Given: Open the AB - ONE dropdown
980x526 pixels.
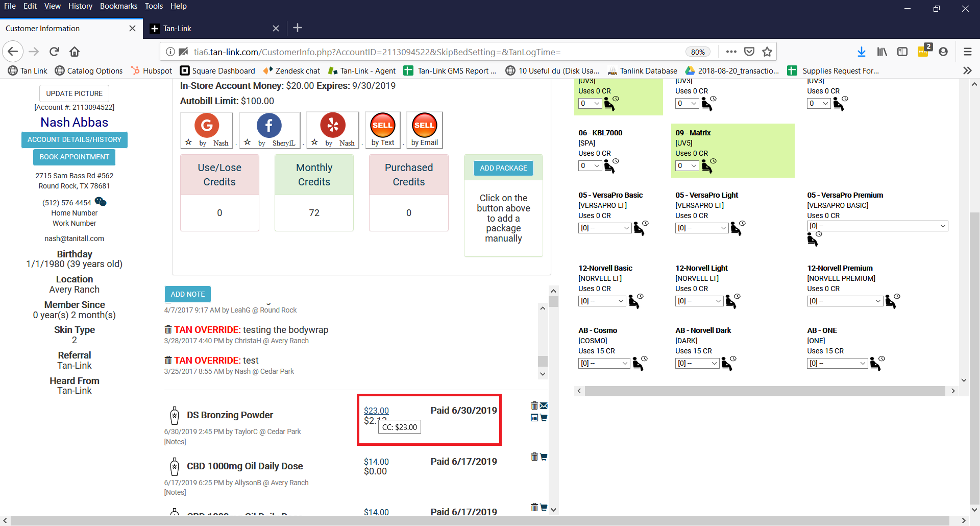Looking at the screenshot, I should point(838,363).
